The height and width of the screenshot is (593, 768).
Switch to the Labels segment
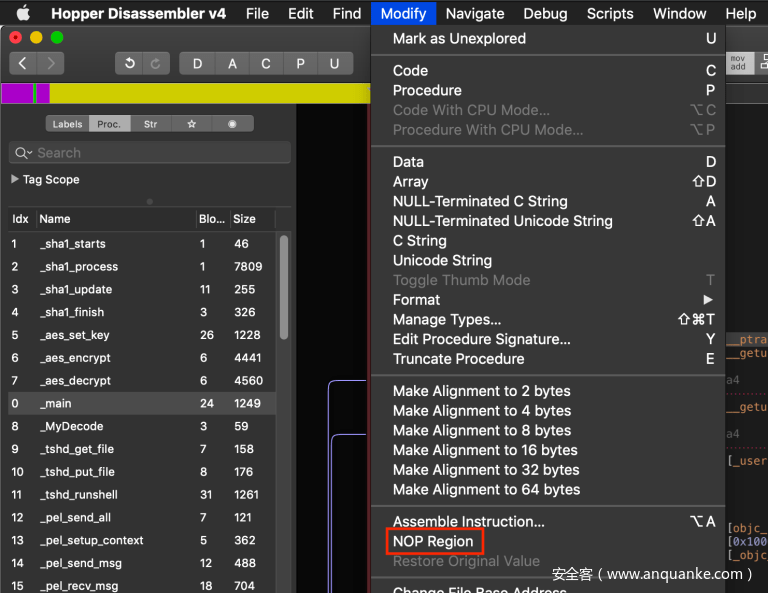67,124
